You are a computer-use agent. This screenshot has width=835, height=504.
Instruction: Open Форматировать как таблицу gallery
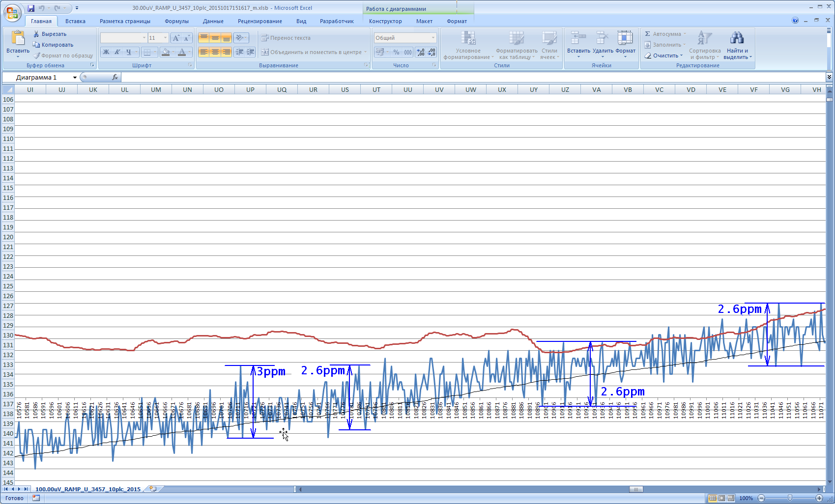pyautogui.click(x=517, y=45)
